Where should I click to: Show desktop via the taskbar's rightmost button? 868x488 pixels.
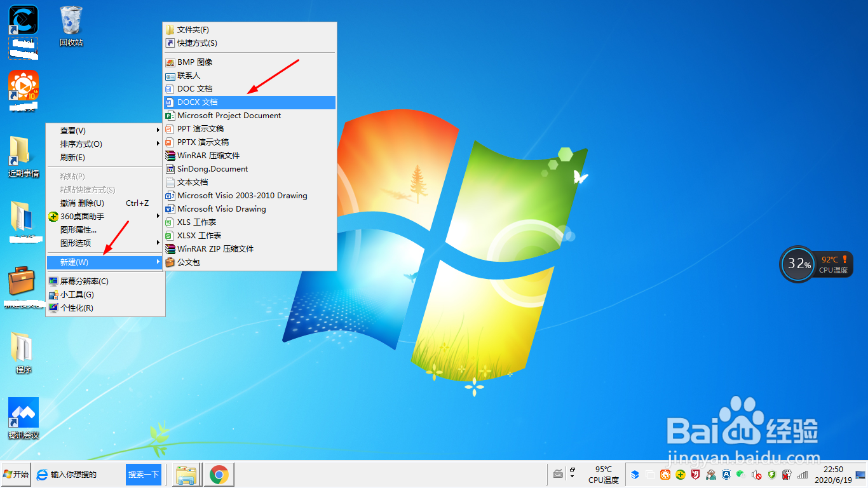[x=860, y=475]
